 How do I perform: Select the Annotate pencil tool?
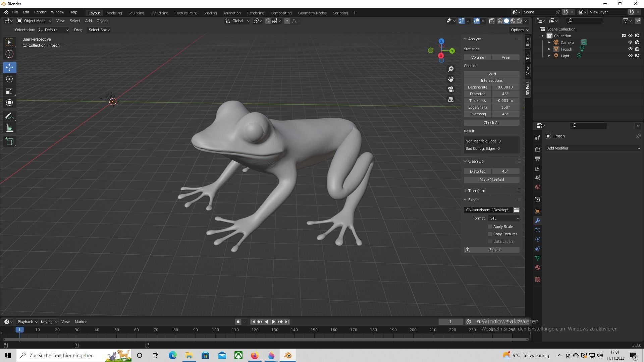tap(9, 117)
